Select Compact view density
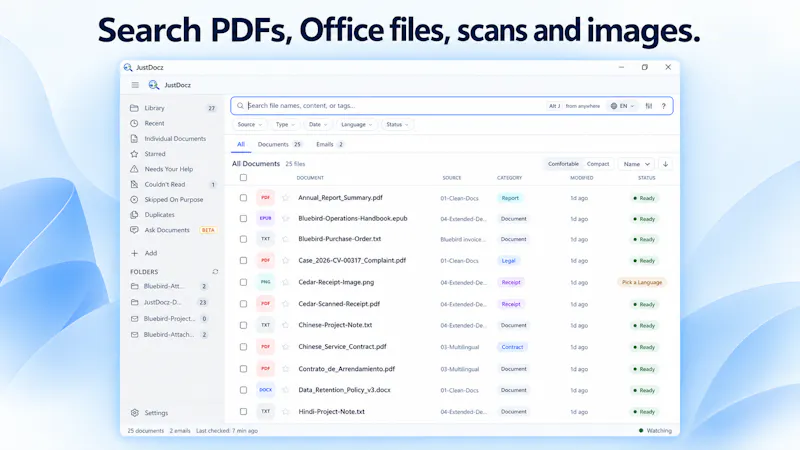Viewport: 800px width, 450px height. (x=597, y=164)
